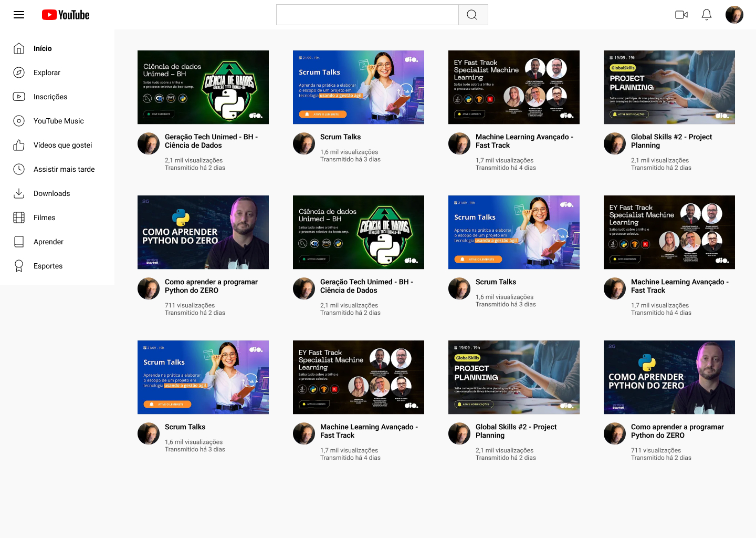Click the YouTube logo
The image size is (756, 538).
tap(66, 15)
